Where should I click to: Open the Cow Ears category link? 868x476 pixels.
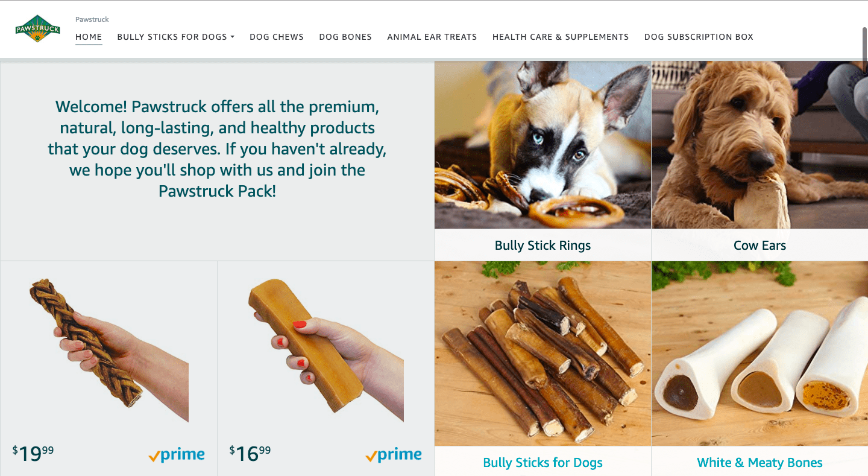coord(759,246)
